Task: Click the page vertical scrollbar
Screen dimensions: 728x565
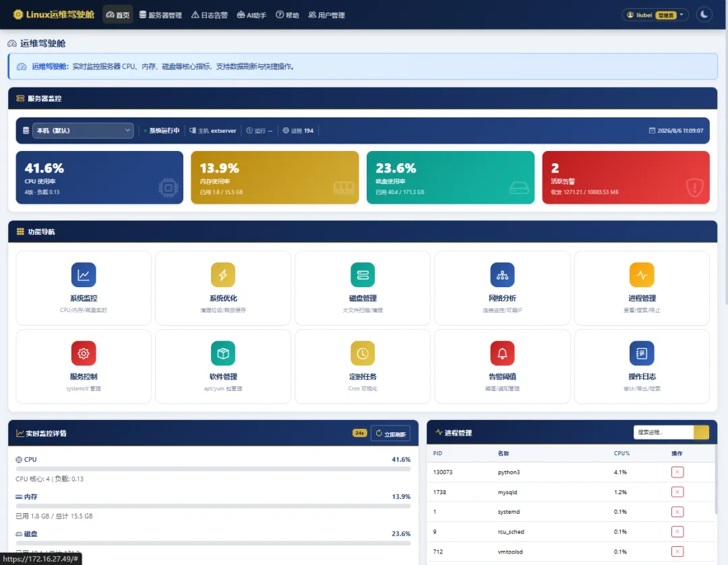Action: pyautogui.click(x=725, y=167)
